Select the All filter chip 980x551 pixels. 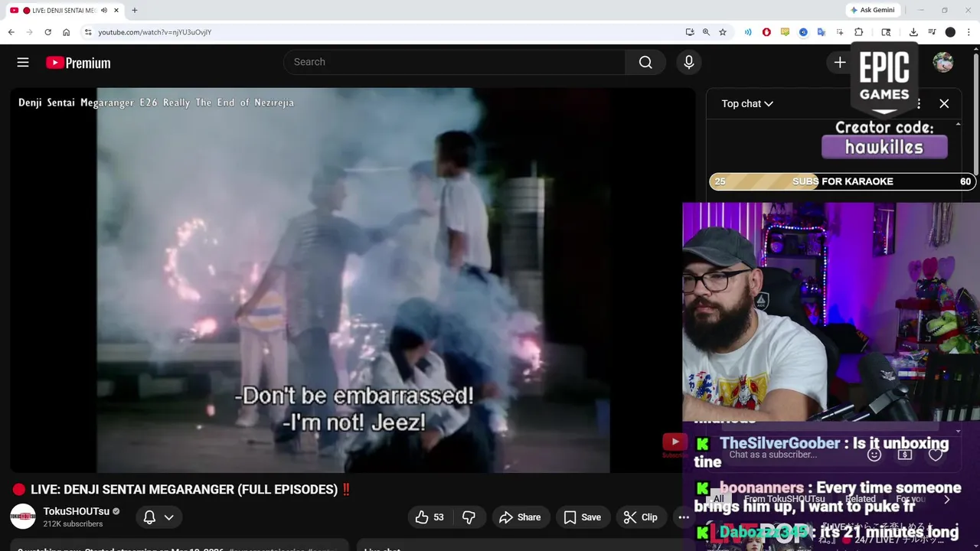(x=718, y=499)
